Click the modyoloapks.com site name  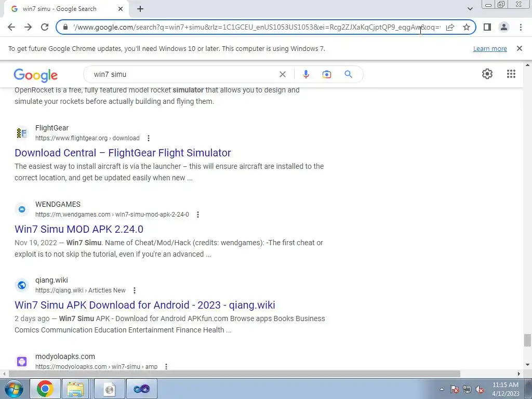click(65, 356)
